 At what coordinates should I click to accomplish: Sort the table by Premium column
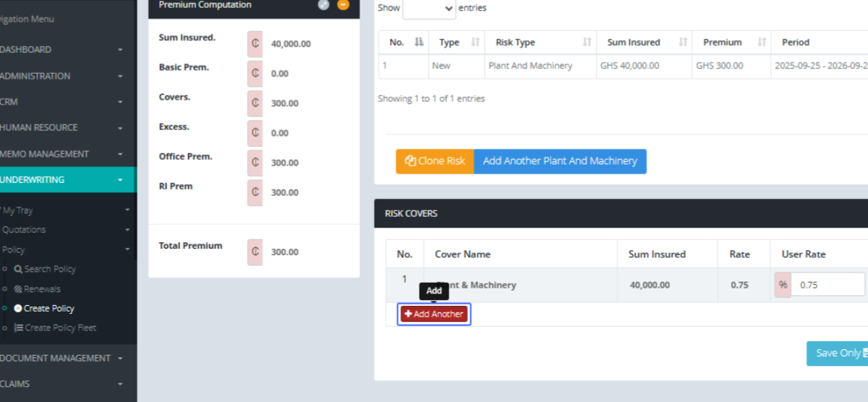[x=762, y=43]
